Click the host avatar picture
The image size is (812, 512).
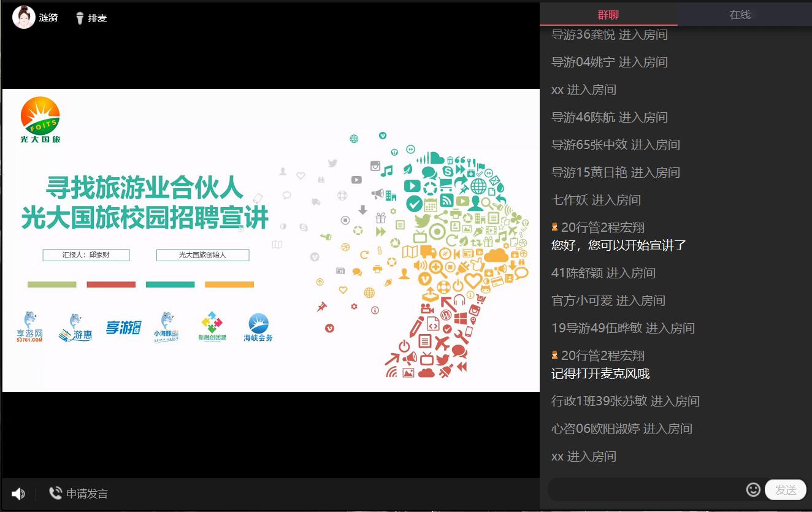pos(23,17)
